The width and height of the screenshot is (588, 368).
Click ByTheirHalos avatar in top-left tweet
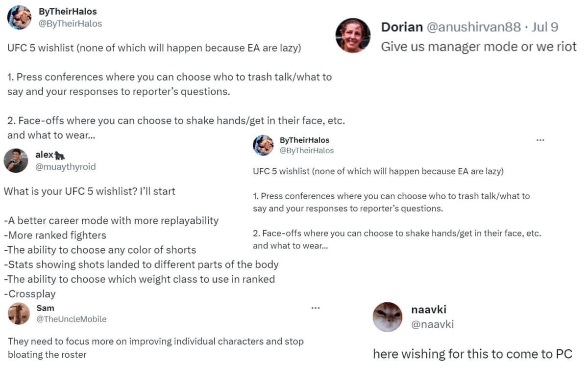20,17
